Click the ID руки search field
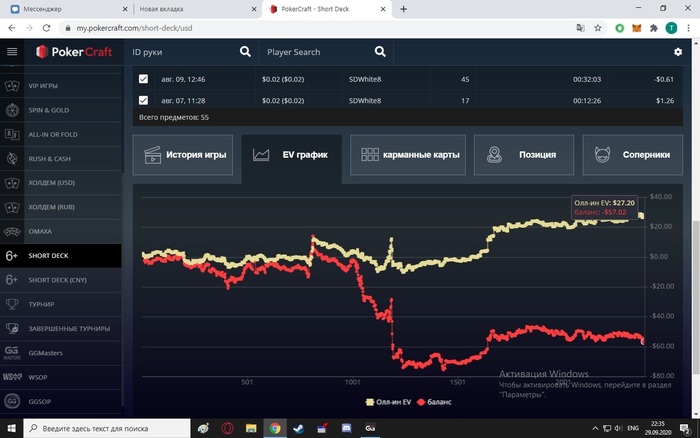This screenshot has height=438, width=700. point(183,52)
